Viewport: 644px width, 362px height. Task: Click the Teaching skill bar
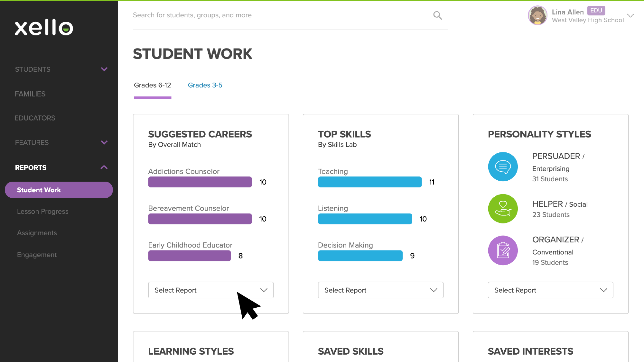[370, 182]
